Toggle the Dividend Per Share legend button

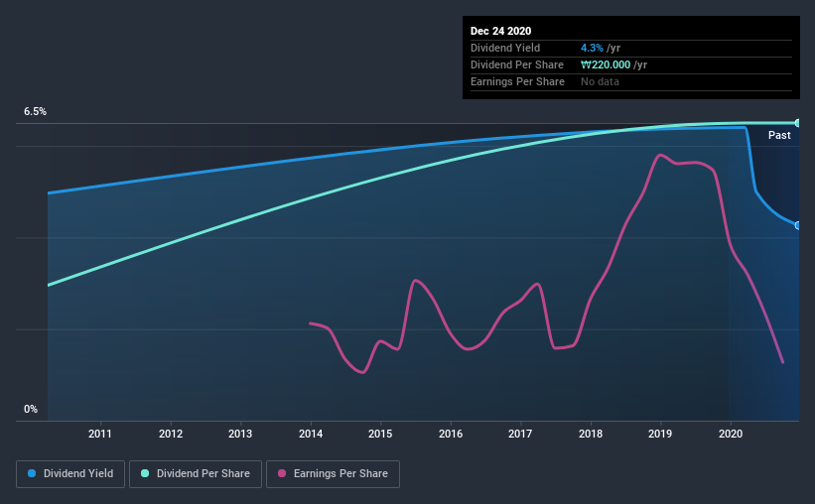click(x=196, y=474)
